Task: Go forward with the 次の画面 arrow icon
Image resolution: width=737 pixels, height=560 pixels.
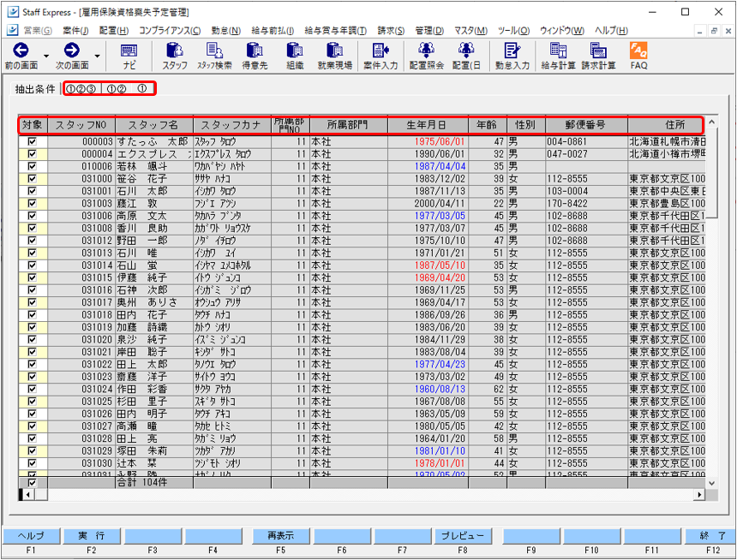Action: click(x=72, y=51)
